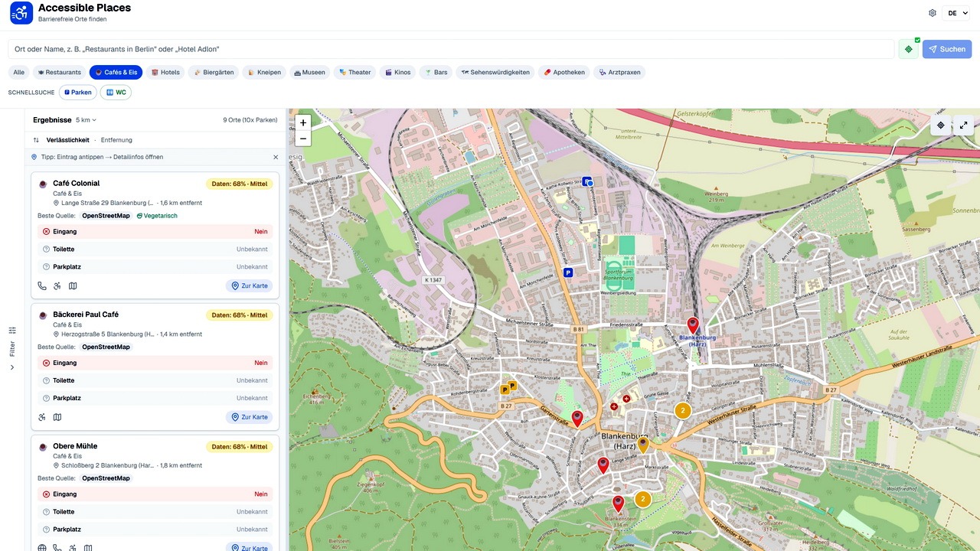
Task: Click the sort arrows icon
Action: (36, 140)
